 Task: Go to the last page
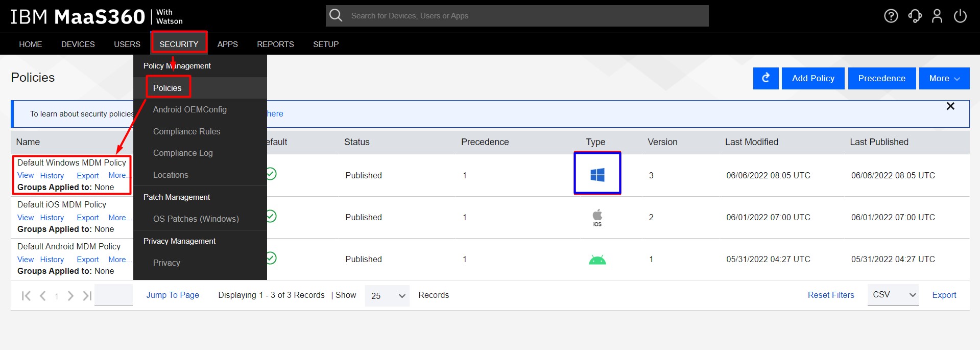tap(87, 295)
